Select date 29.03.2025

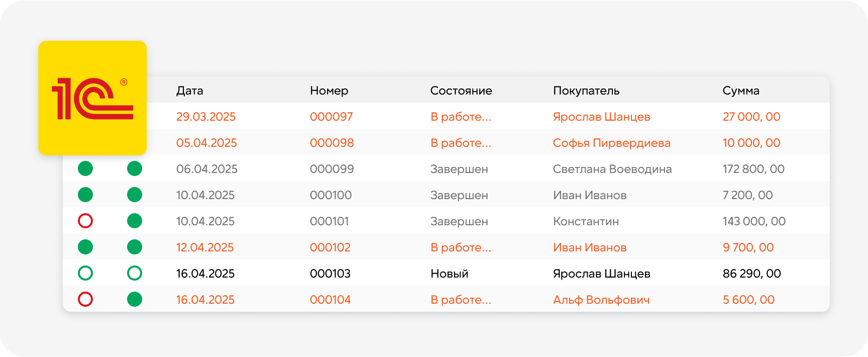click(206, 117)
